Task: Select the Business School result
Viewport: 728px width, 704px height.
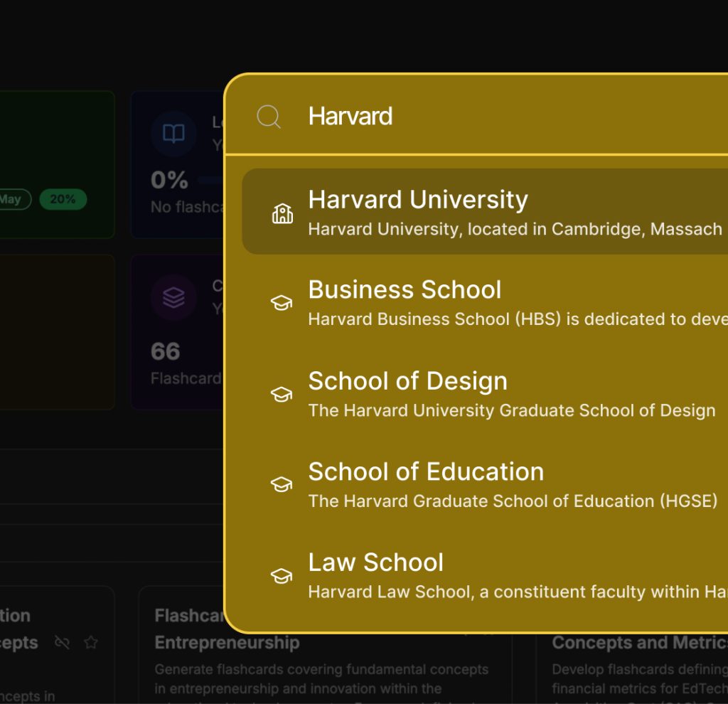Action: [x=485, y=303]
